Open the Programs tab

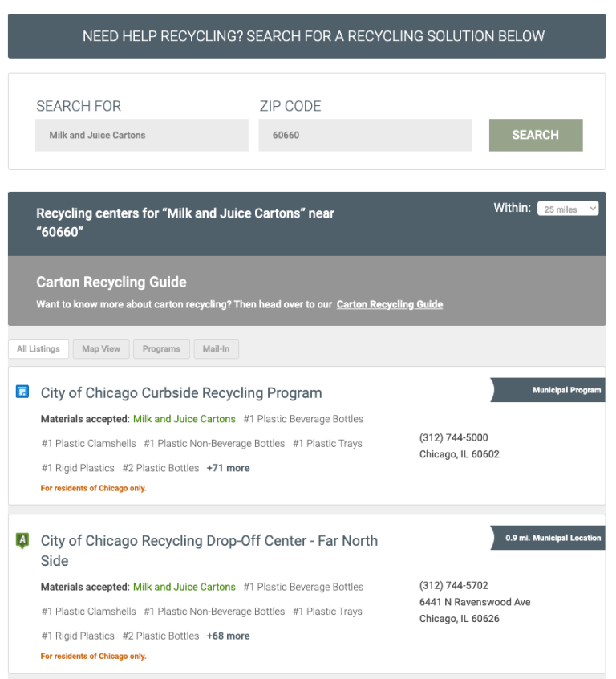pyautogui.click(x=161, y=349)
